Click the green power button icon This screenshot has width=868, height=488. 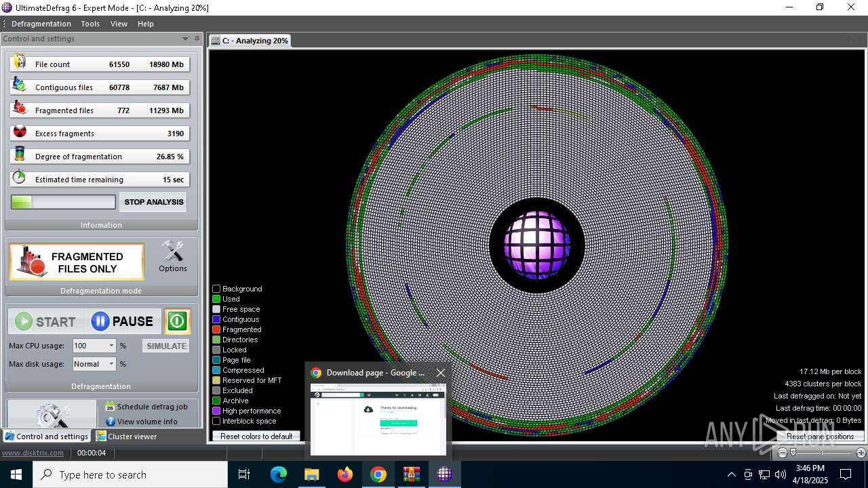tap(177, 321)
